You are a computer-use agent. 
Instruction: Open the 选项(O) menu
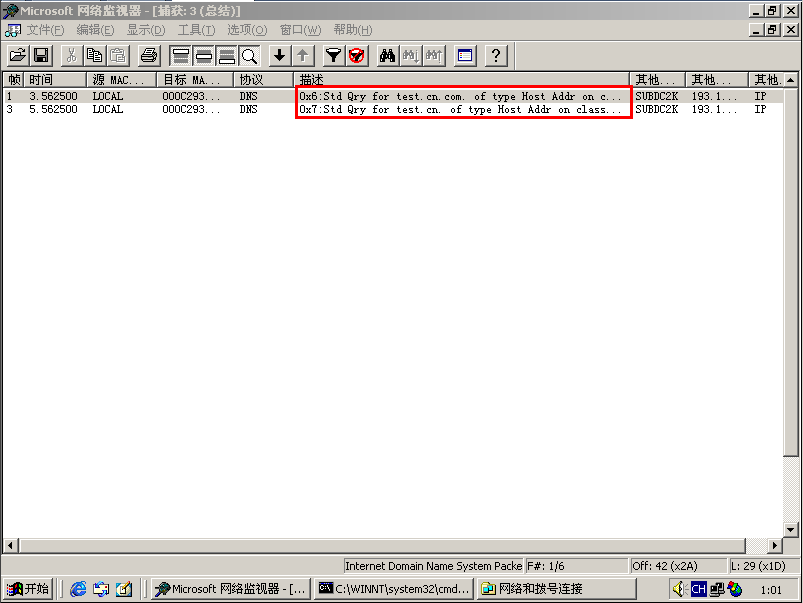[247, 30]
